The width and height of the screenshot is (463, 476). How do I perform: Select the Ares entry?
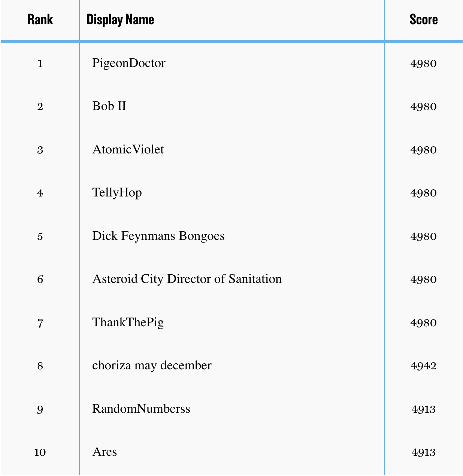(x=105, y=452)
